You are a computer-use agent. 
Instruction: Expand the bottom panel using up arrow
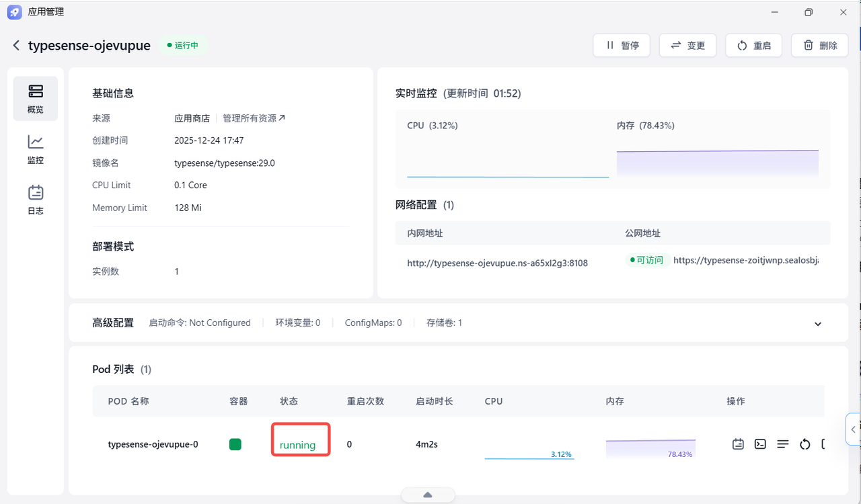pyautogui.click(x=428, y=495)
